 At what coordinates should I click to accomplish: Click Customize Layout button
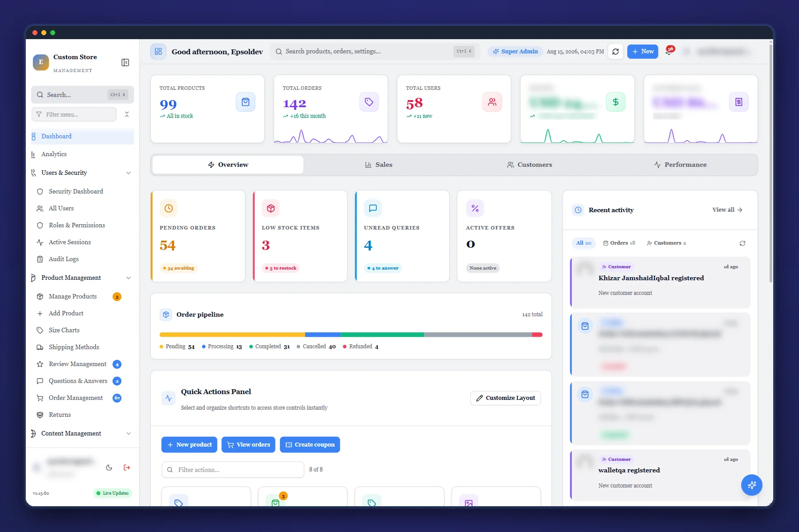point(505,398)
